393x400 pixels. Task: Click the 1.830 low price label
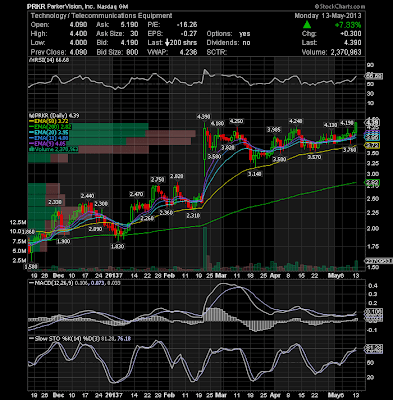[117, 246]
